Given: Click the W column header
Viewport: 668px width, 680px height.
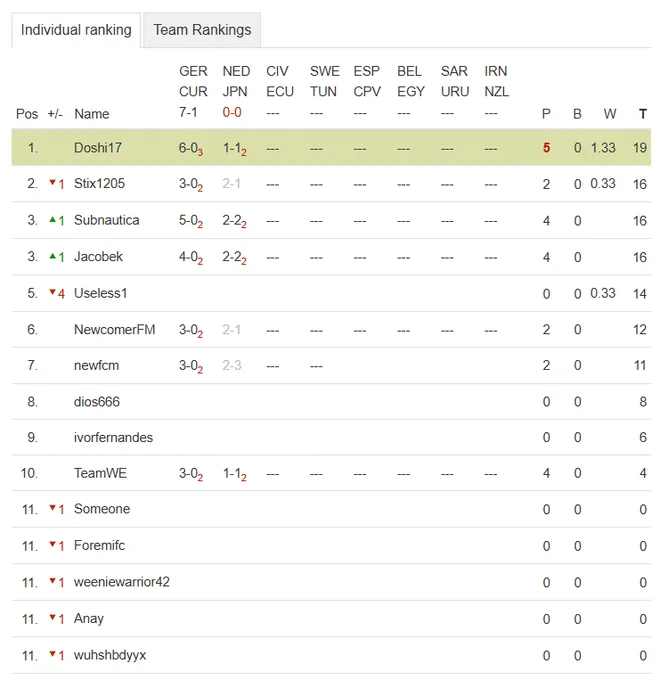Looking at the screenshot, I should pos(609,114).
